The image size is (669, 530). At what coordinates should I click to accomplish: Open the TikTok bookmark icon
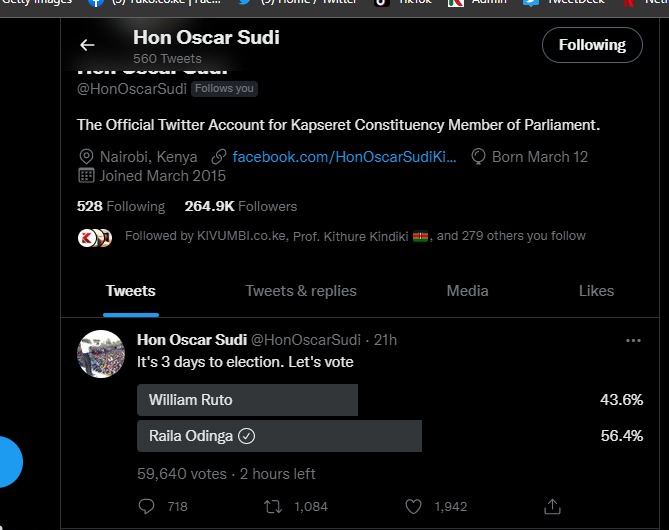381,3
